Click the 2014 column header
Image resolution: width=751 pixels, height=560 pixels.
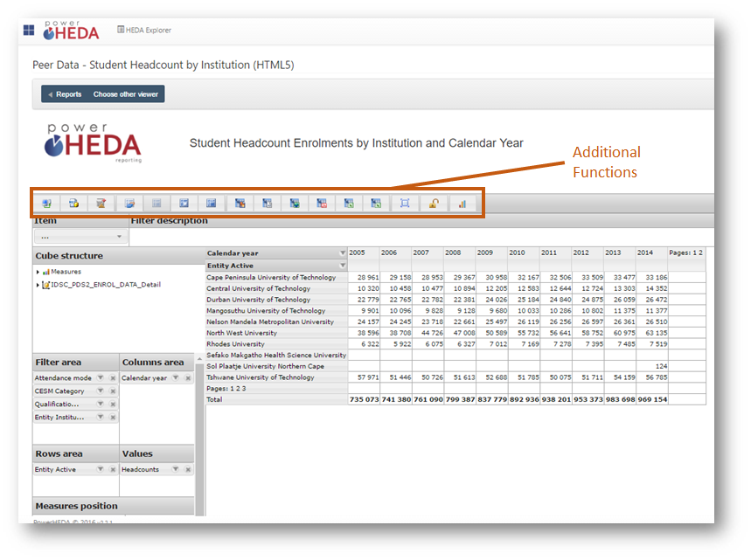(644, 252)
